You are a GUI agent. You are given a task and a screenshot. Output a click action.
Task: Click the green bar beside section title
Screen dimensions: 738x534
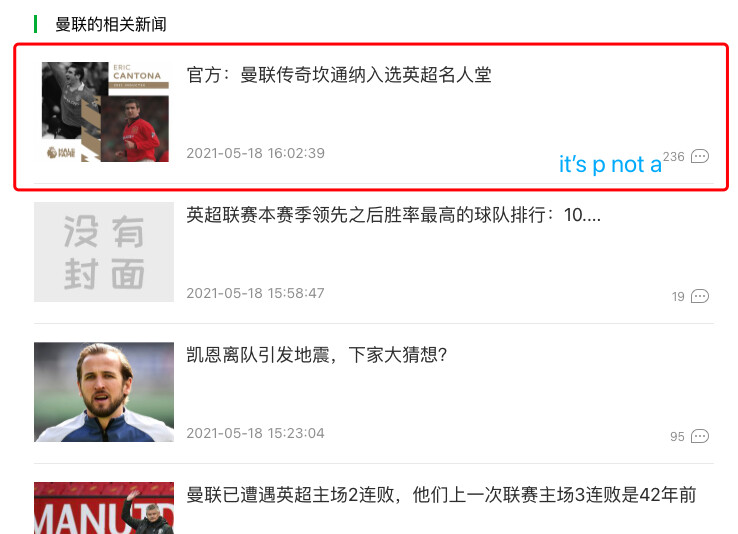[x=36, y=24]
